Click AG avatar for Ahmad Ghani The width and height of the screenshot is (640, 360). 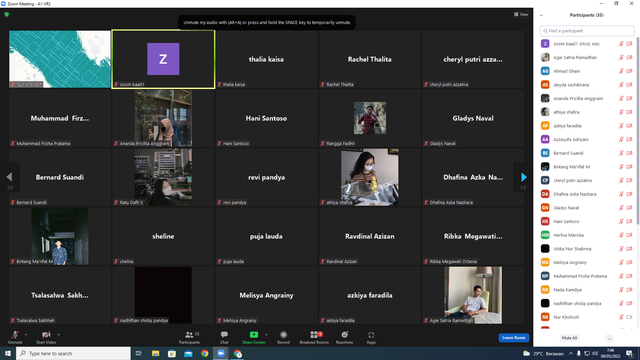pos(545,71)
